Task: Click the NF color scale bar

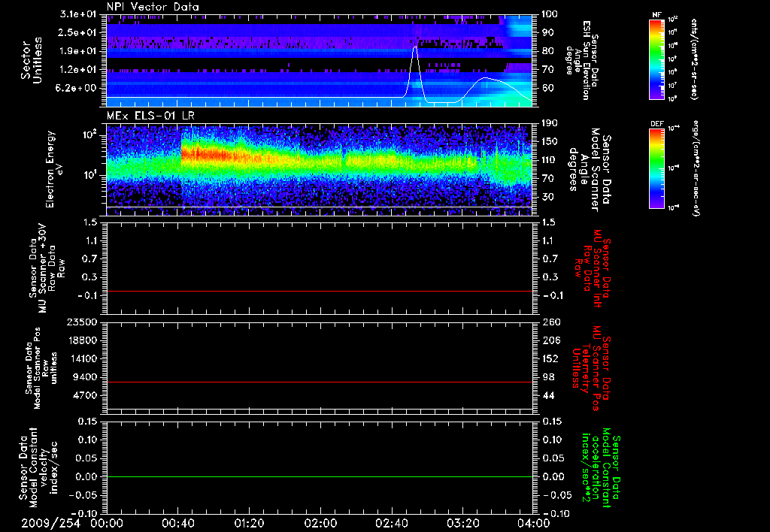Action: [x=656, y=60]
